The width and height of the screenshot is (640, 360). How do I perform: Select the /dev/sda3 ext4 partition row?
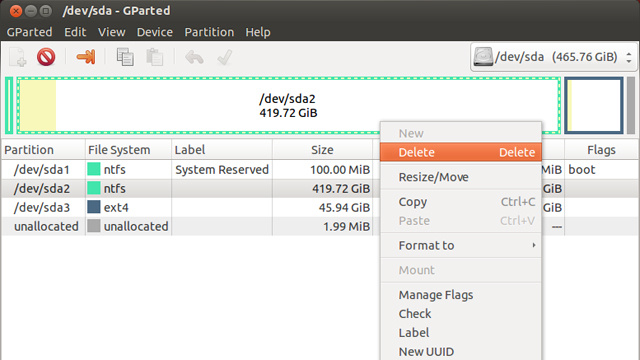188,207
